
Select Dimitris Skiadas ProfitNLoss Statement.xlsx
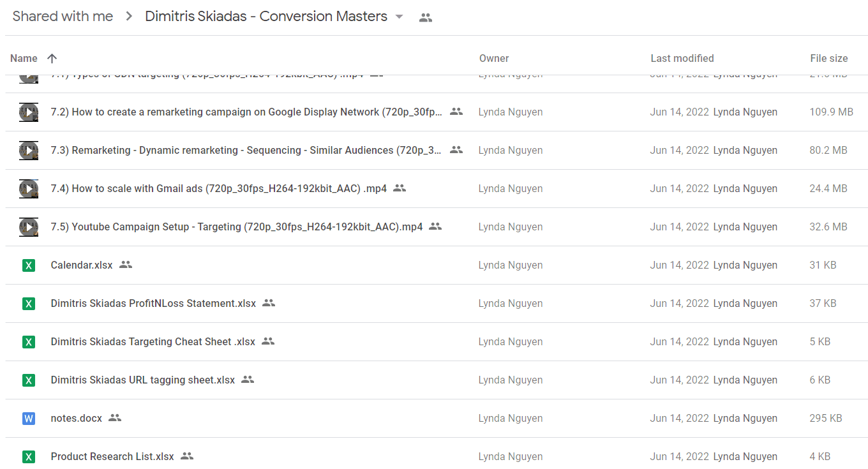point(153,304)
